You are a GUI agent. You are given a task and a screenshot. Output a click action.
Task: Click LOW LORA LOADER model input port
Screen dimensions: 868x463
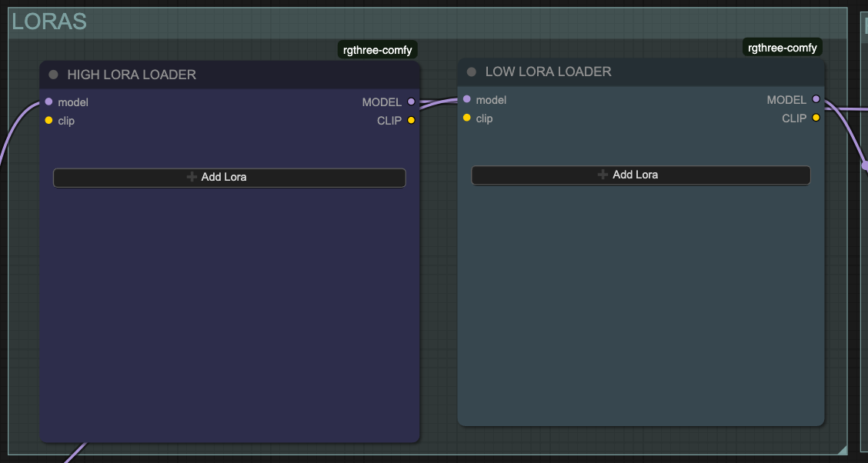click(466, 99)
